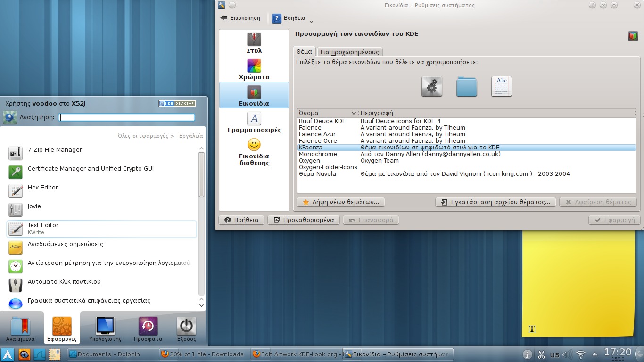Open the Γραμματοσειρές fonts category
The height and width of the screenshot is (362, 644).
pyautogui.click(x=254, y=122)
